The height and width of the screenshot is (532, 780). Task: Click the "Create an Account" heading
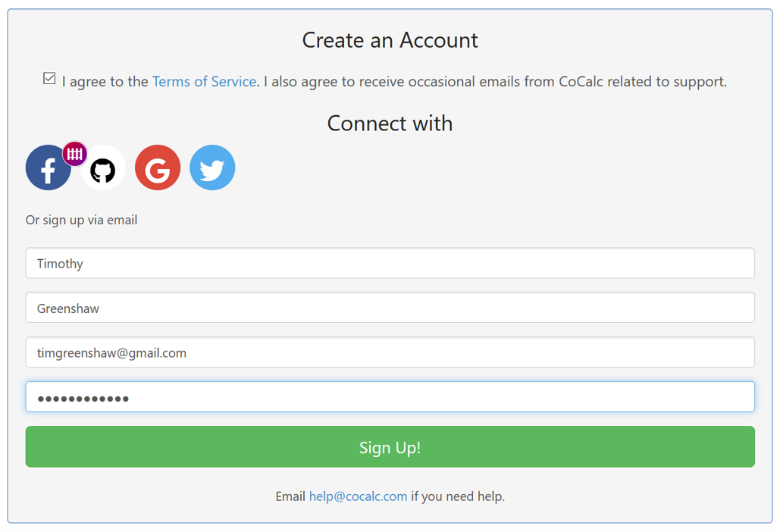(x=390, y=40)
